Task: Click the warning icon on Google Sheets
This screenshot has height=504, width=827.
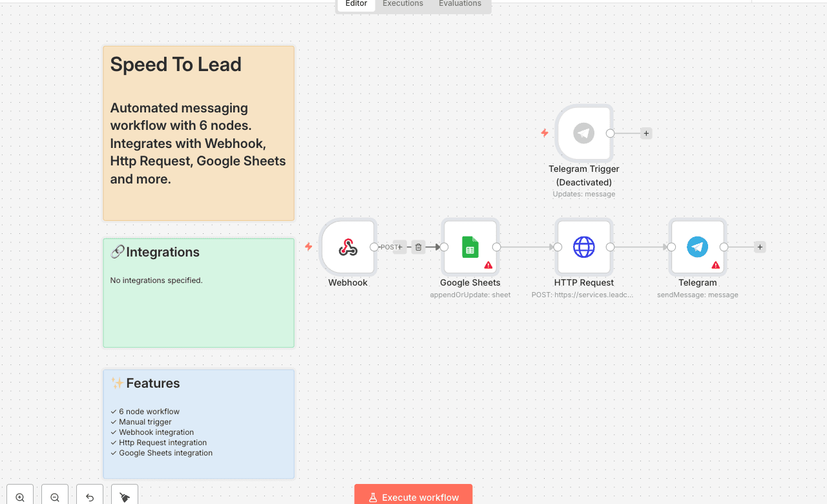Action: pos(488,265)
